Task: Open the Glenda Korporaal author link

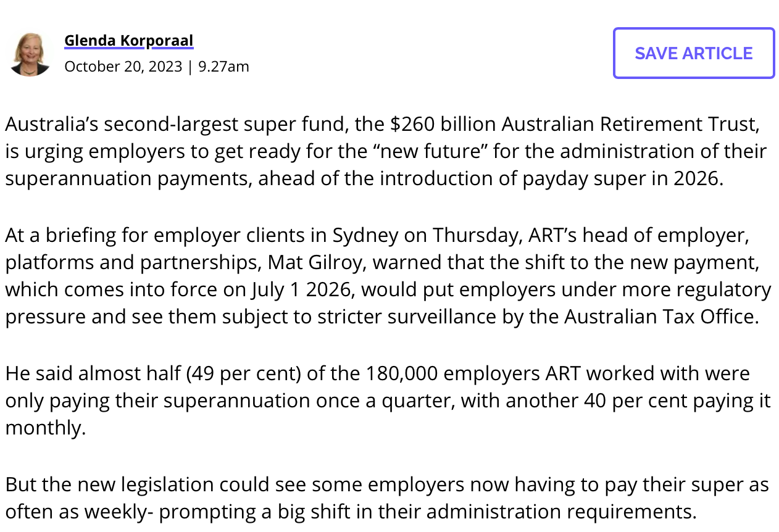Action: [x=128, y=41]
